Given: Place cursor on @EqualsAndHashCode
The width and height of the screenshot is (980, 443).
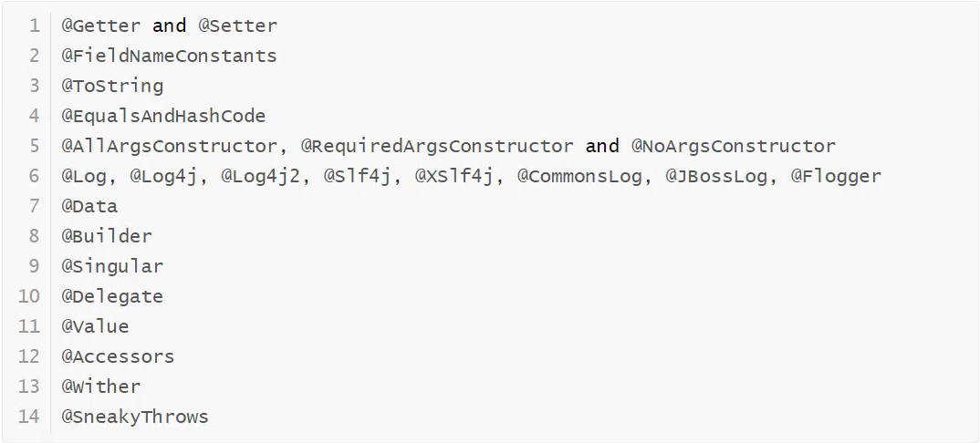Looking at the screenshot, I should (x=163, y=116).
